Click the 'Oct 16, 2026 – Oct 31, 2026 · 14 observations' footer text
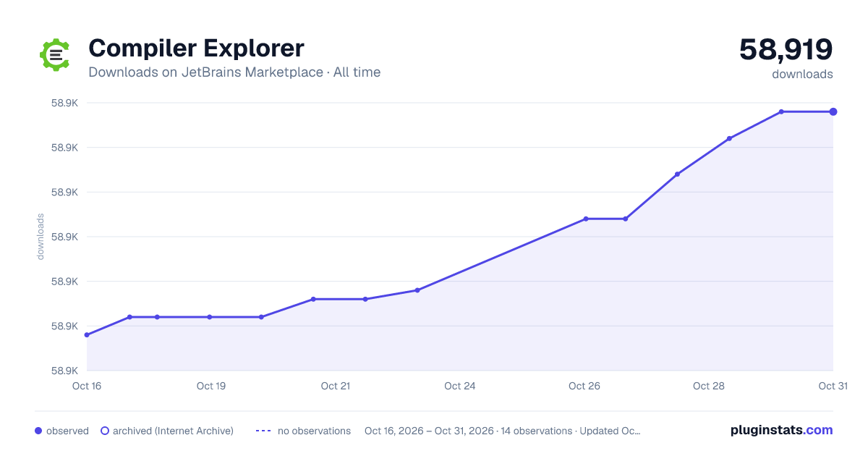 [468, 431]
